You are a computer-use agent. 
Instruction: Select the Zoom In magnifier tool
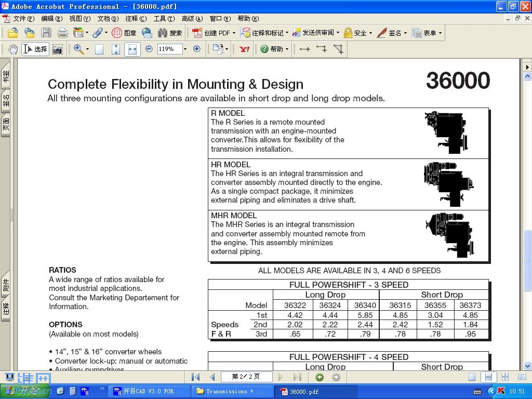click(78, 49)
